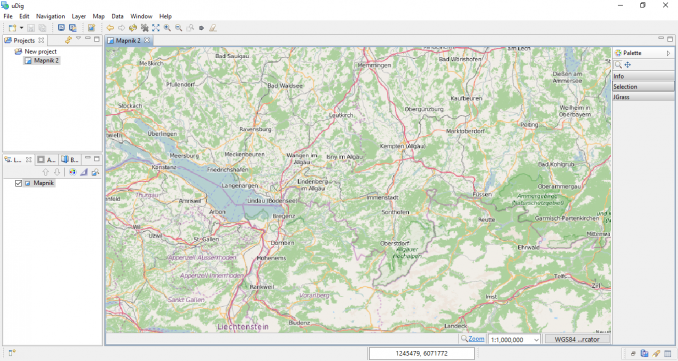Click the zoom out magnifier toolbar icon
The height and width of the screenshot is (361, 678).
[x=178, y=28]
